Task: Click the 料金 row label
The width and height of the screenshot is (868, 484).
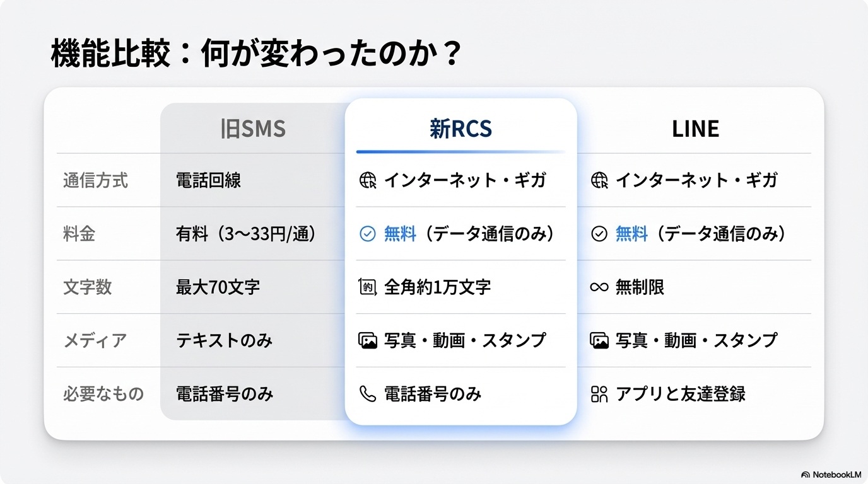Action: point(79,234)
